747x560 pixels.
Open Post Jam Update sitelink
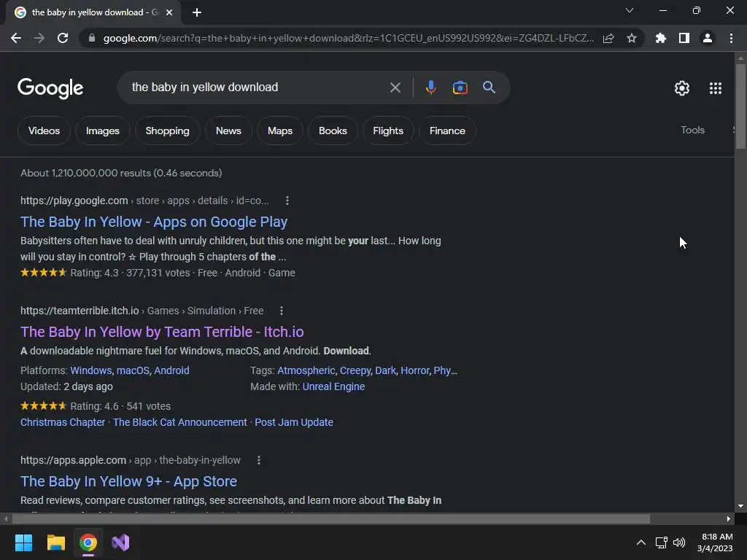pos(294,422)
